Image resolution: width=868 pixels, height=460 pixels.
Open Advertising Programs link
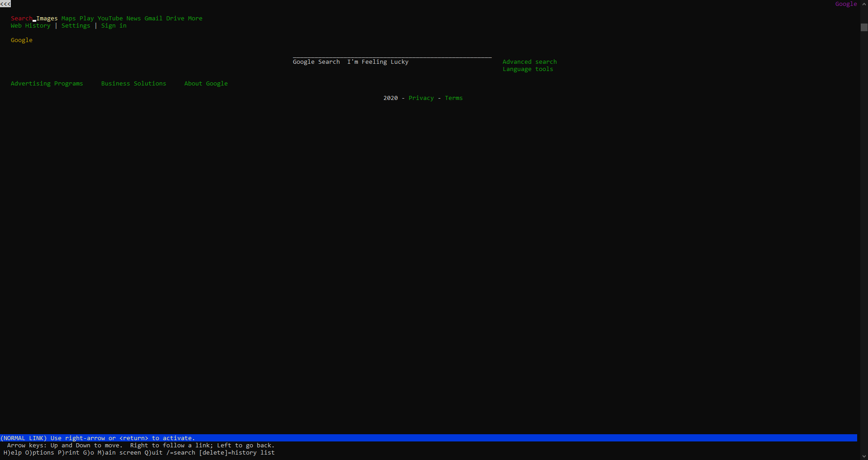click(x=47, y=84)
